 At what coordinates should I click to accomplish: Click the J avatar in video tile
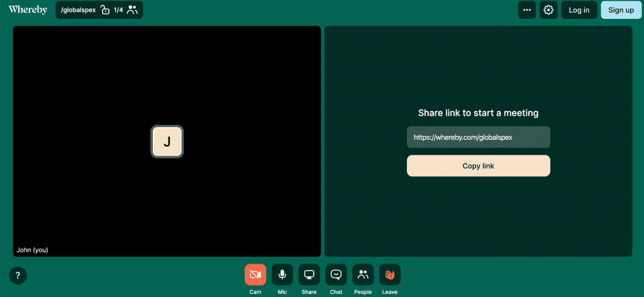point(167,142)
